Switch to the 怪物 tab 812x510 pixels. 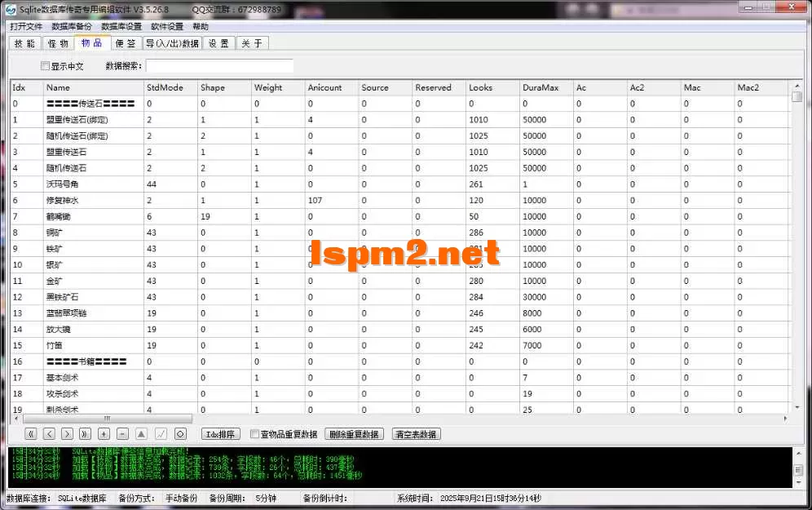tap(57, 42)
